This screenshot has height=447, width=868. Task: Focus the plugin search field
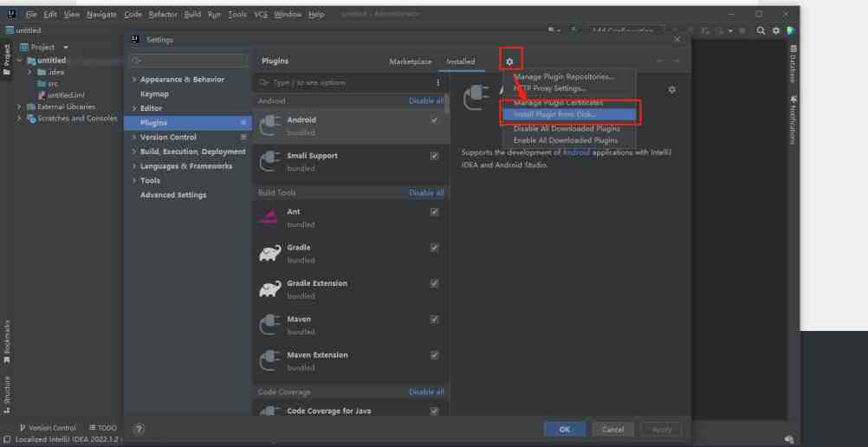[343, 82]
